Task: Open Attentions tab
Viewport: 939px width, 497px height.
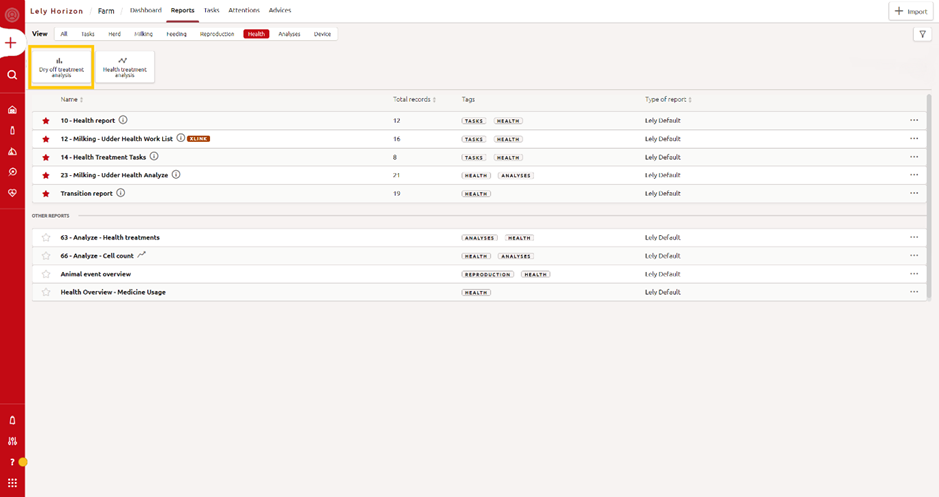Action: (244, 10)
